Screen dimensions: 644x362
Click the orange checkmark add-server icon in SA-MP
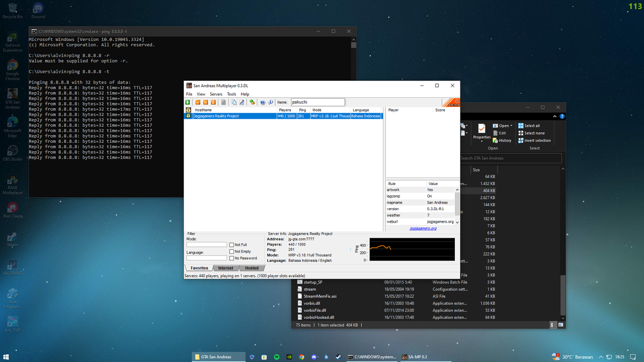coord(198,102)
